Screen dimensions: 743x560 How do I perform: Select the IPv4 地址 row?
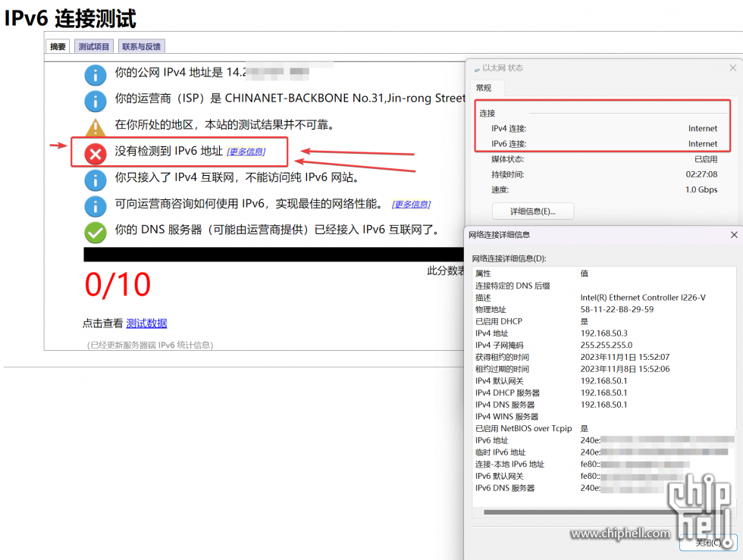(604, 333)
